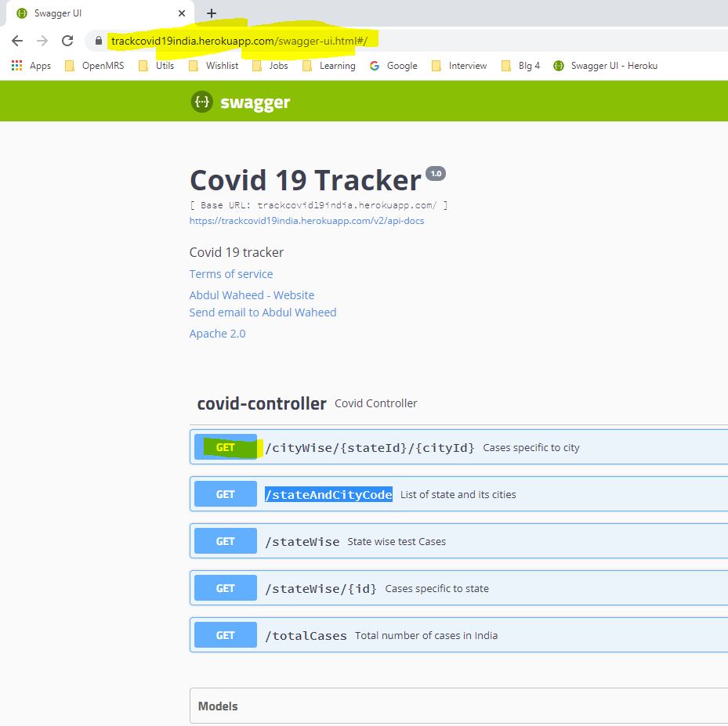
Task: Expand the GET /totalCases endpoint
Action: tap(458, 634)
